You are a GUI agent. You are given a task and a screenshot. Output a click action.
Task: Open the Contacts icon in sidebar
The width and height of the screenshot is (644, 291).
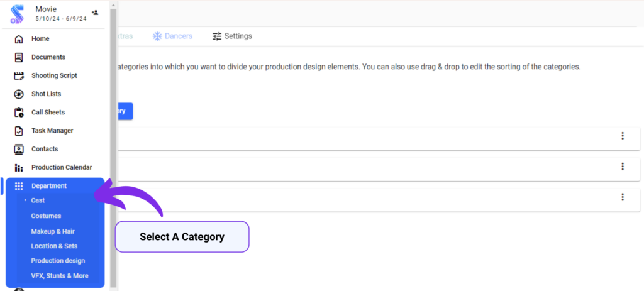click(18, 149)
